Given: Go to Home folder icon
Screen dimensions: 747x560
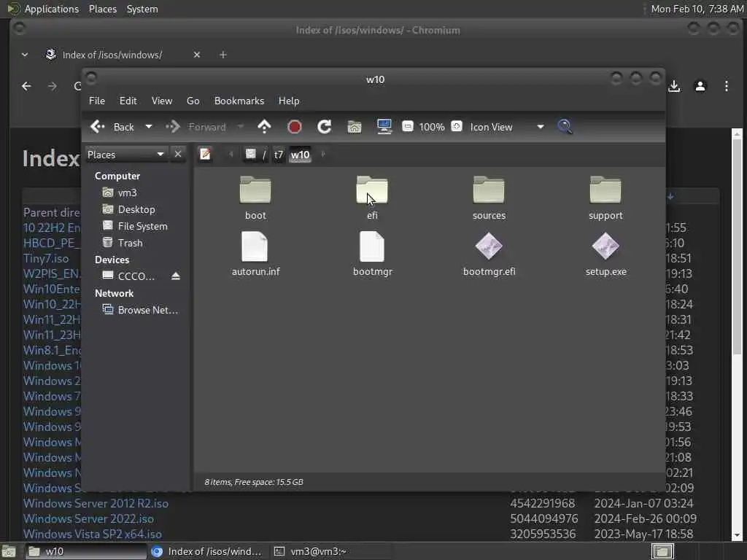Looking at the screenshot, I should click(355, 127).
